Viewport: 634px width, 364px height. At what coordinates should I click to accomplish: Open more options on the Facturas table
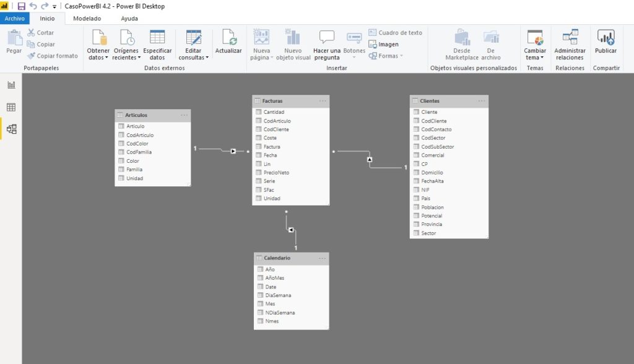323,100
